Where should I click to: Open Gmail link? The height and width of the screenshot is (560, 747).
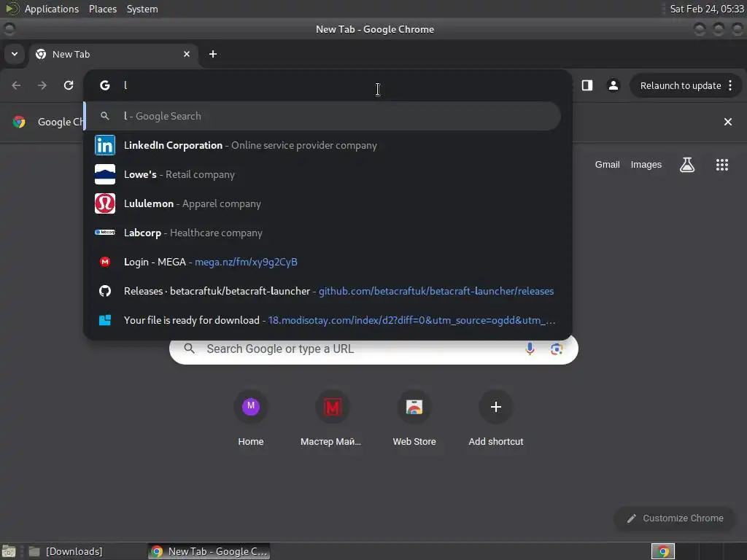pos(607,165)
